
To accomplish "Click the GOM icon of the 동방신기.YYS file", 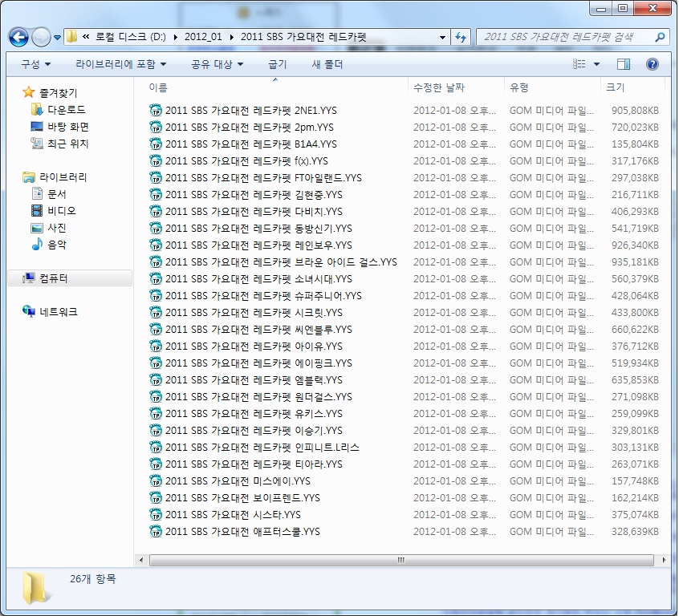I will pos(156,229).
